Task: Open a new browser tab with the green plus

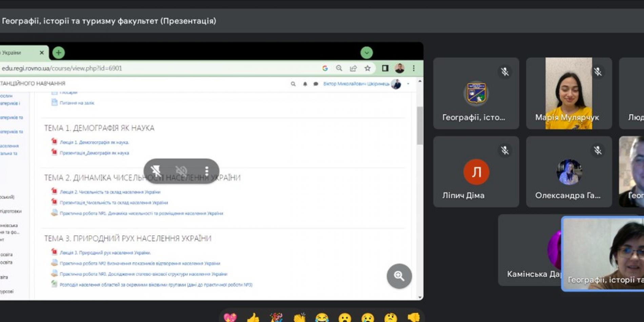Action: tap(59, 53)
